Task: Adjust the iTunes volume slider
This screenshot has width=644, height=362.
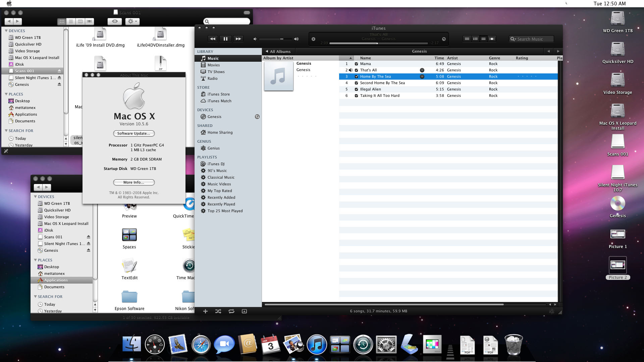Action: [282, 39]
